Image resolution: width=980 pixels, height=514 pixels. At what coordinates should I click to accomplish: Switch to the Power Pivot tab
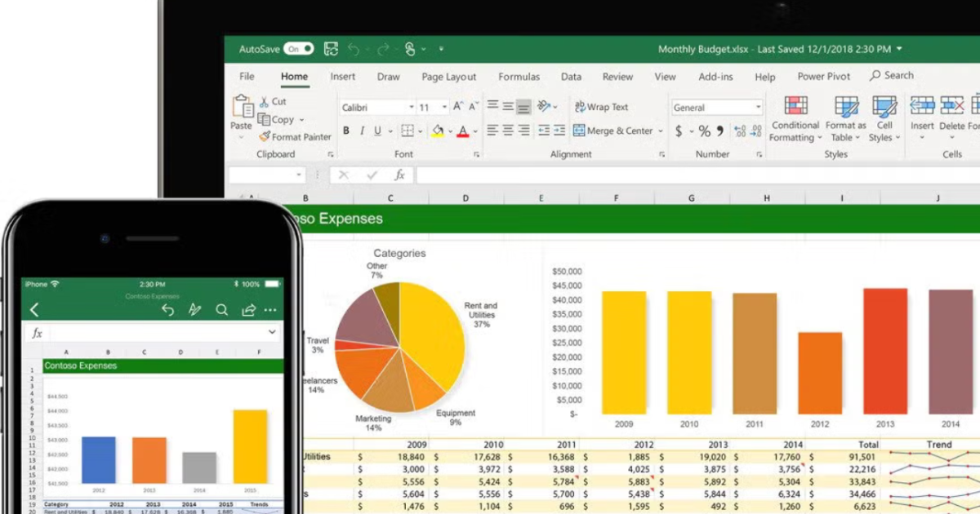tap(824, 77)
